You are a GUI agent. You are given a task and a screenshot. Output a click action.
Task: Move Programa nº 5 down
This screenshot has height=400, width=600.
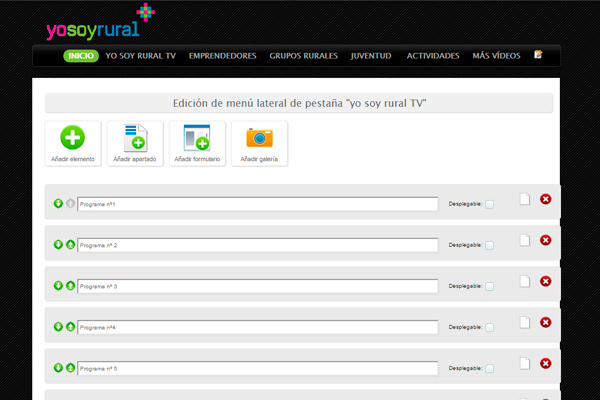coord(58,368)
